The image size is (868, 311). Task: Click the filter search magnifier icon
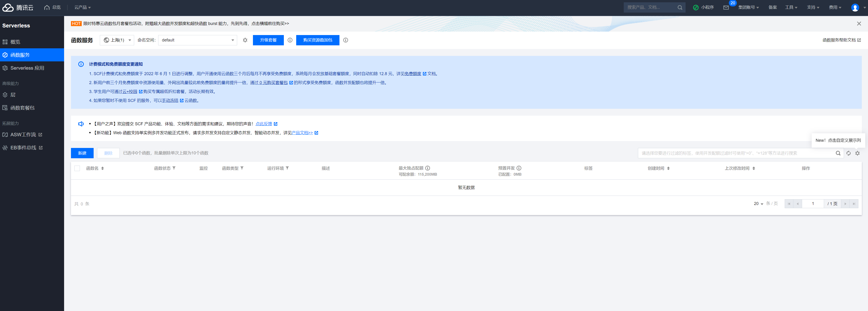[x=838, y=153]
